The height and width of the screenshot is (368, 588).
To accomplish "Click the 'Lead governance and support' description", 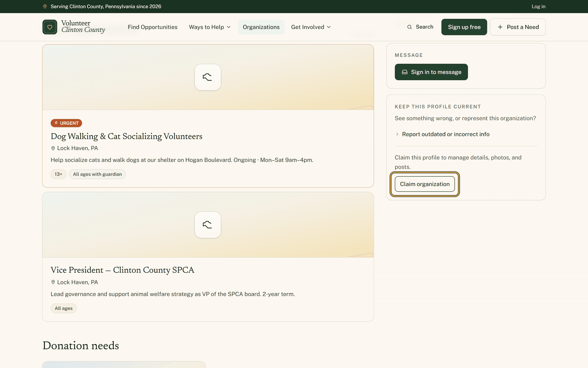I will 173,294.
